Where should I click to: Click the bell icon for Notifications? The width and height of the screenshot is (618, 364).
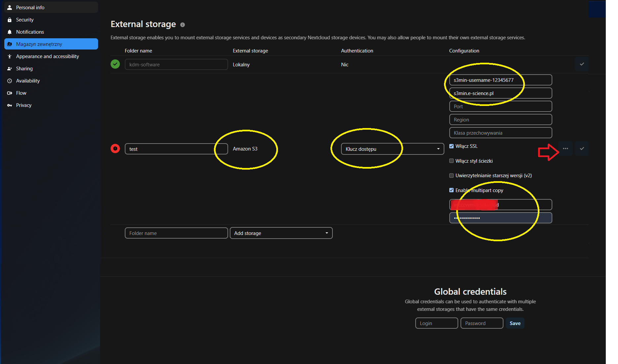[10, 32]
